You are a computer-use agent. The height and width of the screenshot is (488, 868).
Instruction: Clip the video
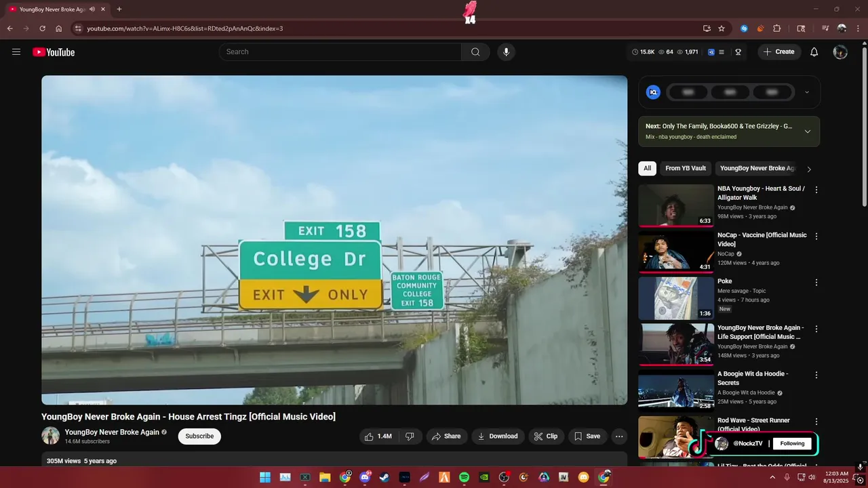[x=546, y=436]
